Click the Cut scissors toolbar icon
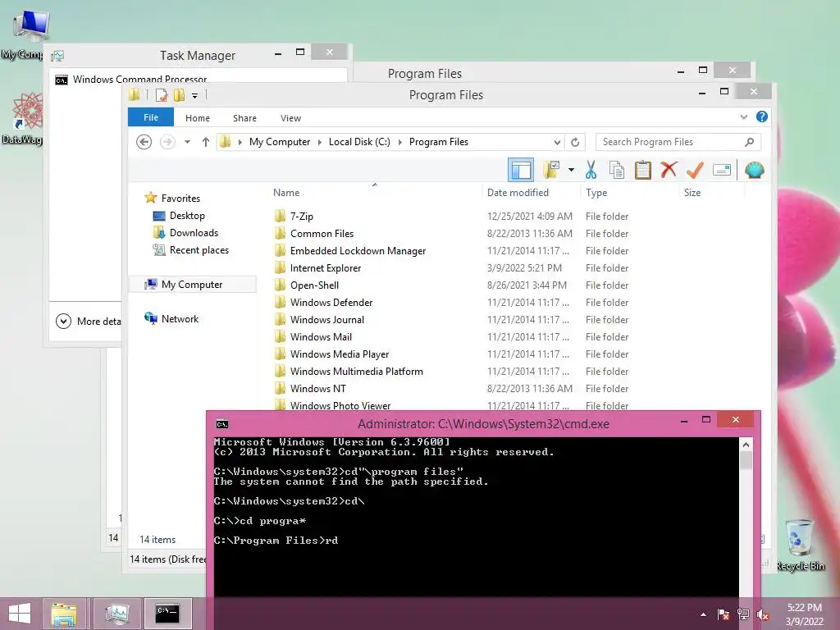This screenshot has height=630, width=840. coord(591,171)
